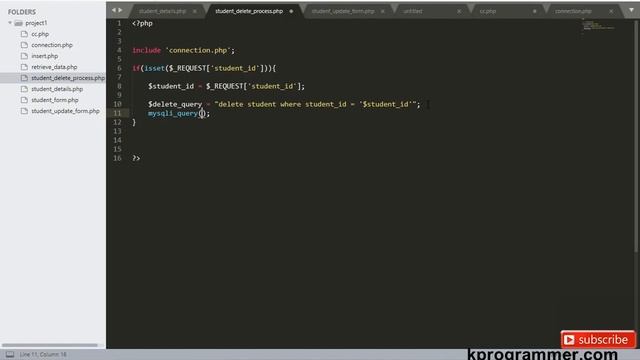Close the untitled tab
The image size is (640, 360).
pyautogui.click(x=459, y=11)
